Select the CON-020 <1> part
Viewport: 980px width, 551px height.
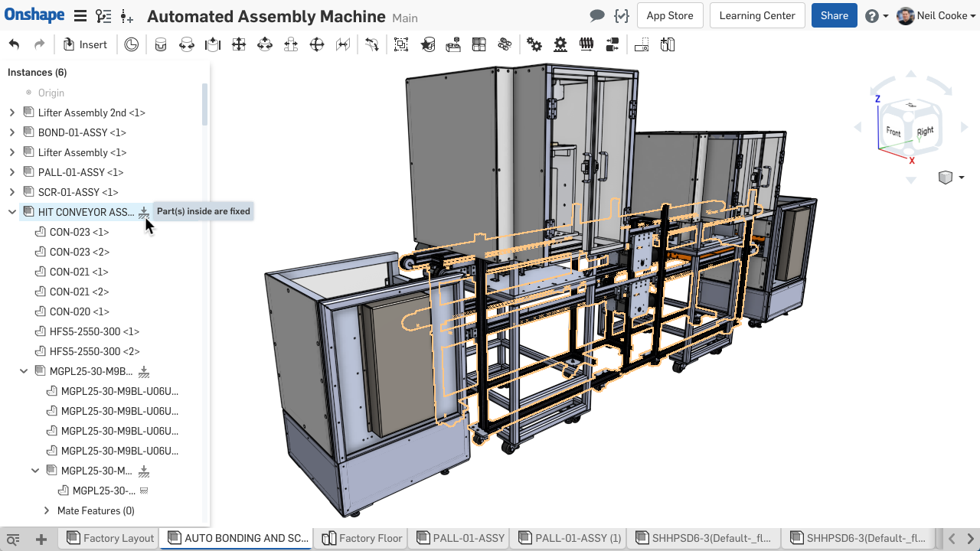[x=79, y=311]
